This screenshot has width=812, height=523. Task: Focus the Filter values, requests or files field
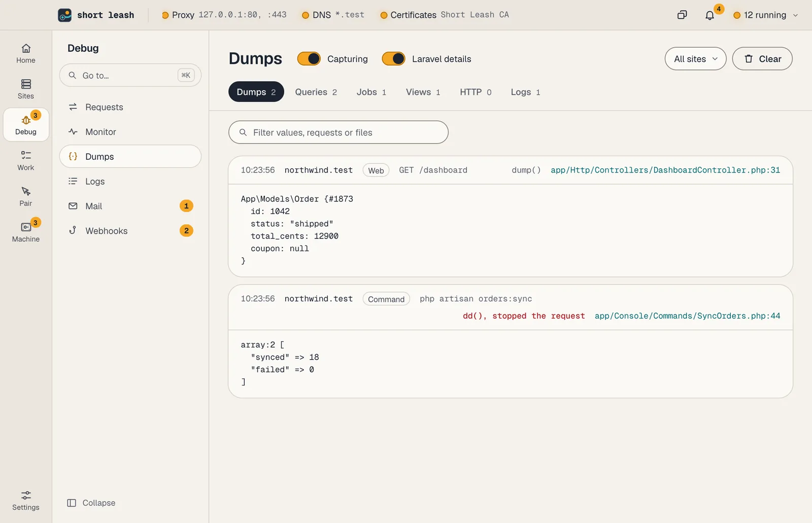pos(339,132)
